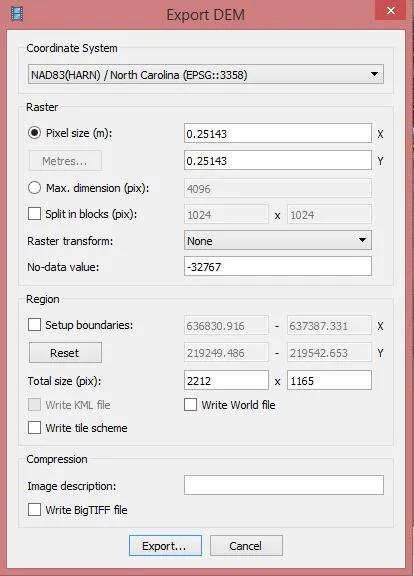
Task: Click the Export DEM window title icon
Action: pyautogui.click(x=17, y=14)
